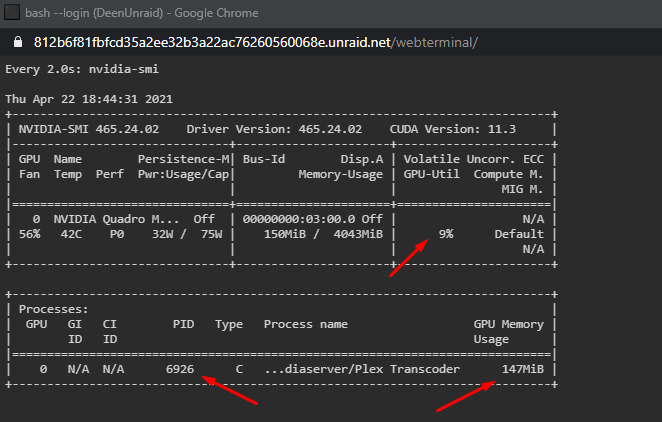Click the 'GI ID' column header
The width and height of the screenshot is (662, 422).
coord(75,332)
